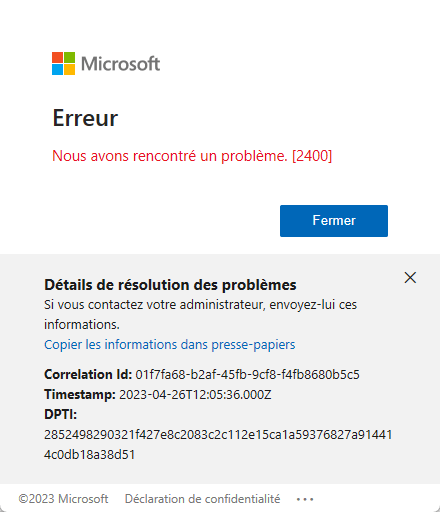Viewport: 440px width, 512px height.
Task: Click the ©2023 Microsoft footer text
Action: [63, 499]
